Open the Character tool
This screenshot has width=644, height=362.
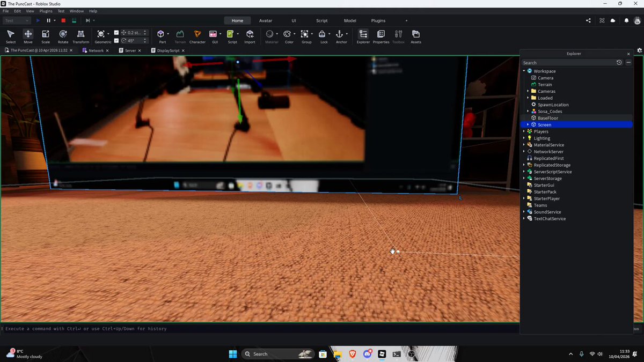coord(197,36)
